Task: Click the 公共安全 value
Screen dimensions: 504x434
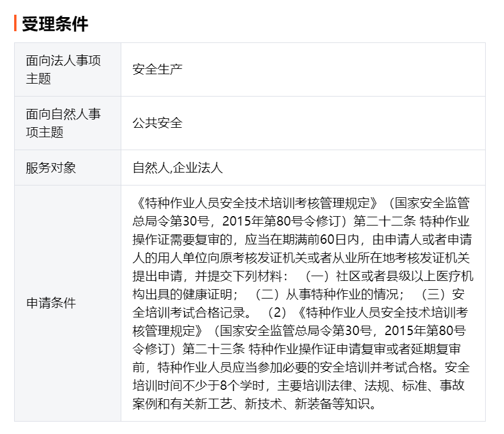Action: click(x=158, y=123)
